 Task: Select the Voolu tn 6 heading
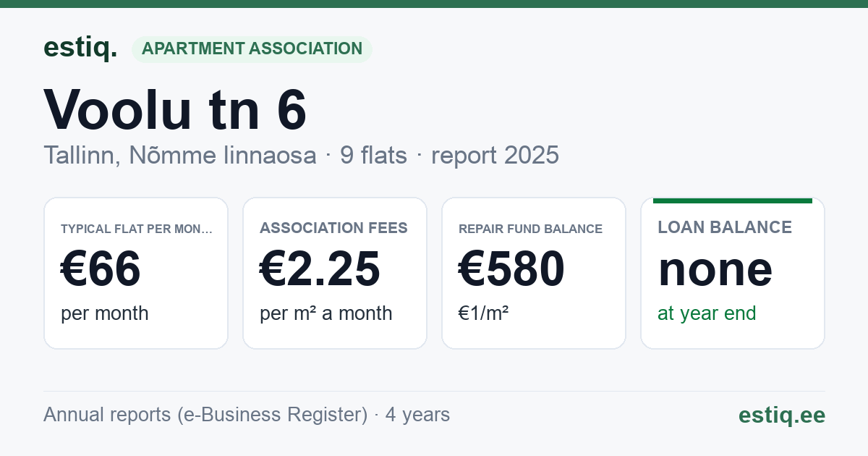pyautogui.click(x=175, y=109)
